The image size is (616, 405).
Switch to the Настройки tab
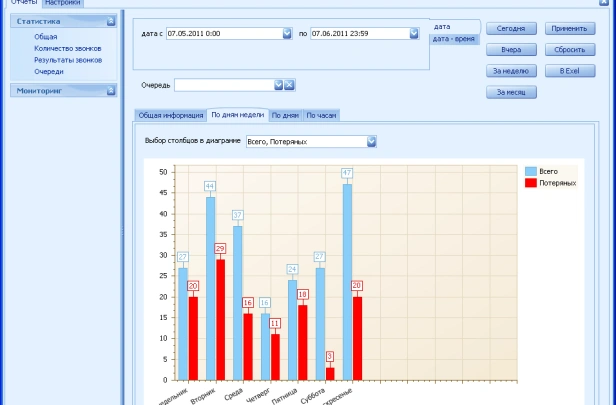point(62,4)
